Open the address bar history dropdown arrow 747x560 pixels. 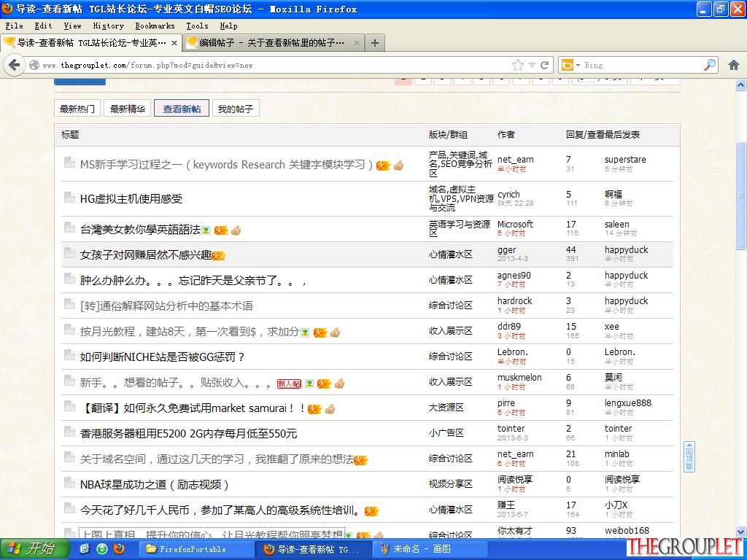point(532,65)
